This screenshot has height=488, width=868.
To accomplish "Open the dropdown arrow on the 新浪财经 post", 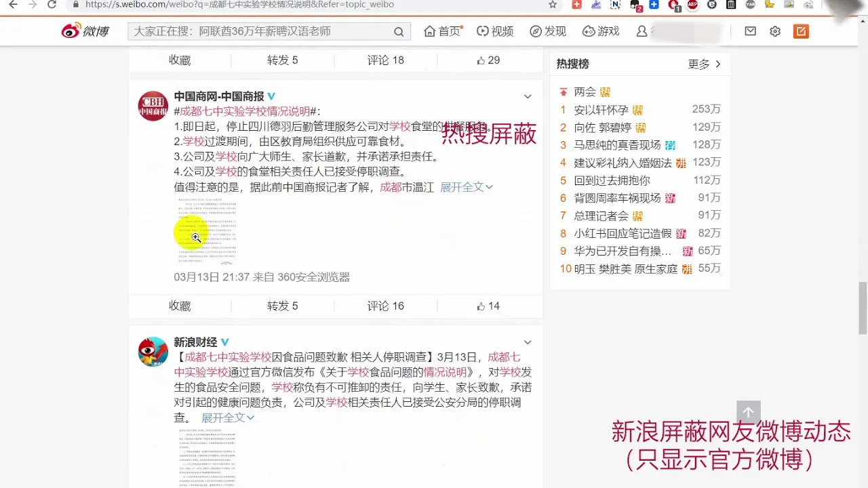I will click(x=528, y=342).
